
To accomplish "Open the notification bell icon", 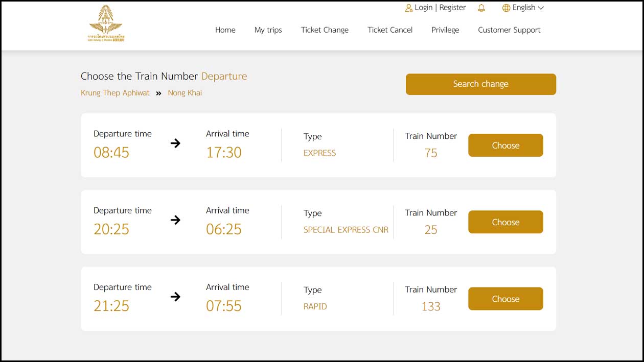I will (481, 8).
